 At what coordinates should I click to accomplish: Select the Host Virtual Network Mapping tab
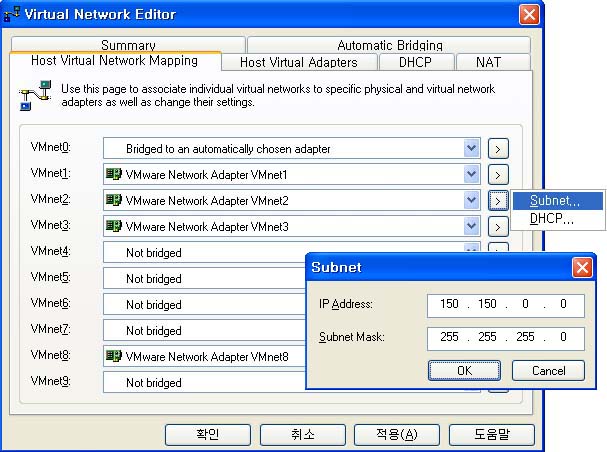(x=115, y=61)
